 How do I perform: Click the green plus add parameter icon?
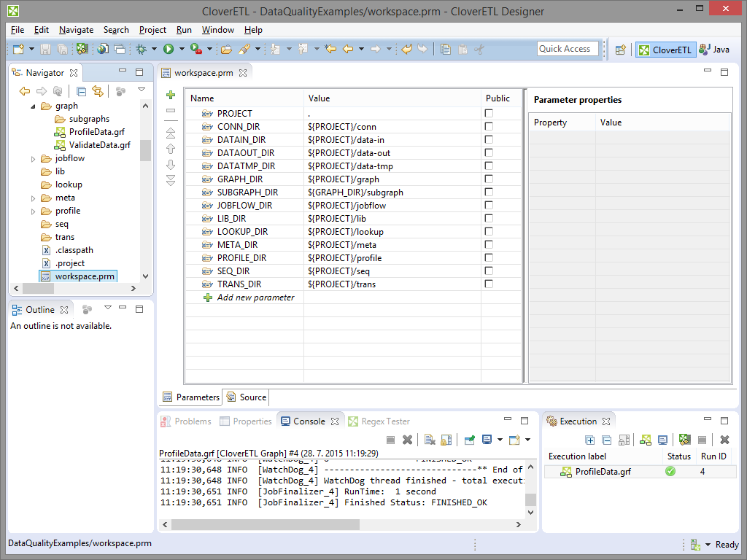pyautogui.click(x=171, y=95)
